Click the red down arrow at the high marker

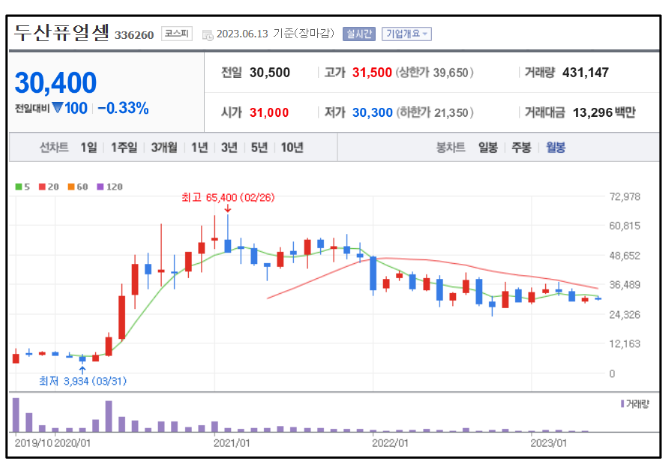(x=228, y=208)
